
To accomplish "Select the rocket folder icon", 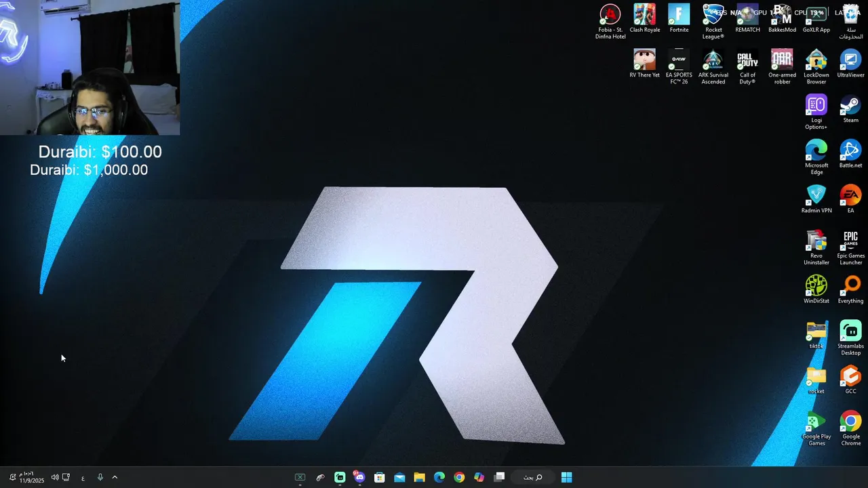I will coord(816,380).
